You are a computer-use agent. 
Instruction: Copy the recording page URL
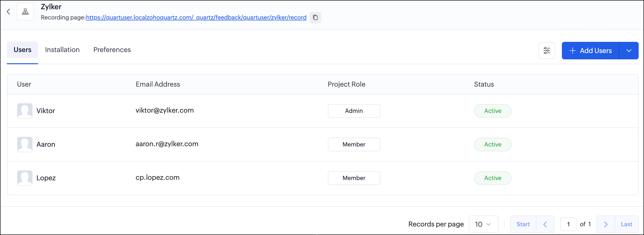pyautogui.click(x=315, y=18)
